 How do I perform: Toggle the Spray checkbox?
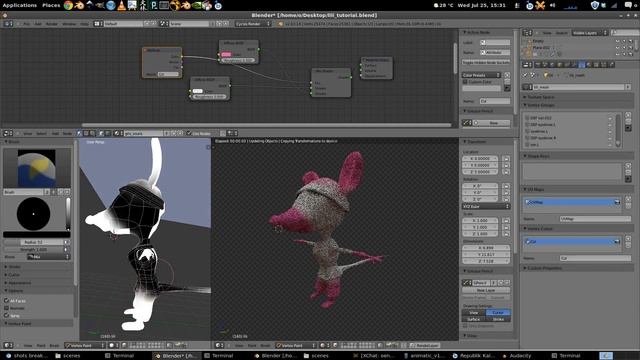pyautogui.click(x=6, y=315)
